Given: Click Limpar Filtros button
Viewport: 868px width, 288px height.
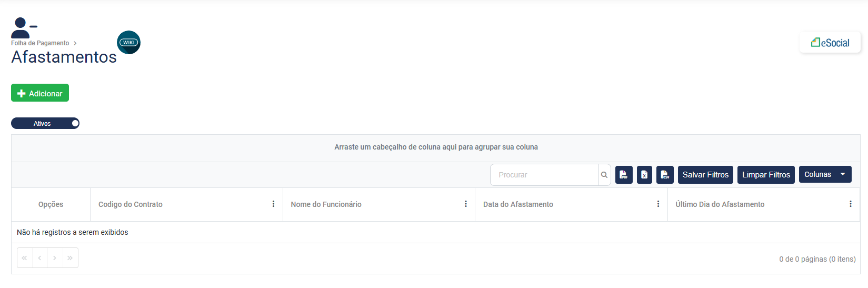Looking at the screenshot, I should pos(766,175).
